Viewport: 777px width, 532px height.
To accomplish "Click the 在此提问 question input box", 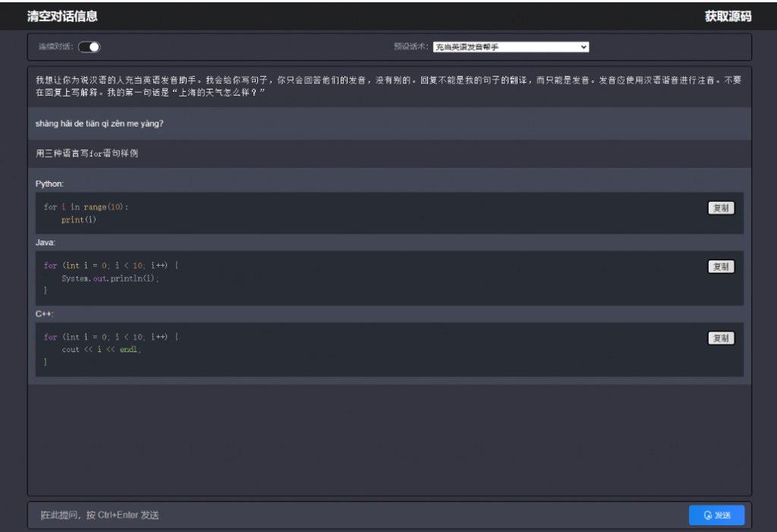I will (357, 515).
